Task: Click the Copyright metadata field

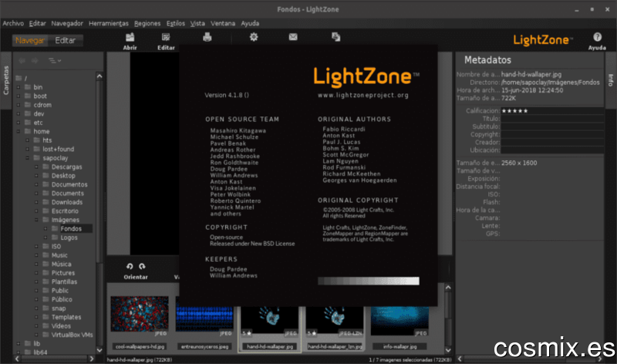Action: pos(552,135)
